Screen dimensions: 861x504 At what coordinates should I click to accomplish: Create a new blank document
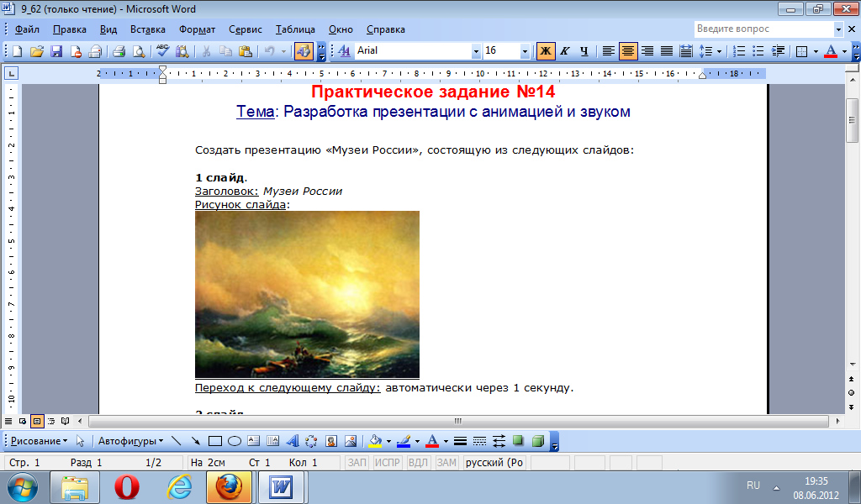pyautogui.click(x=17, y=51)
